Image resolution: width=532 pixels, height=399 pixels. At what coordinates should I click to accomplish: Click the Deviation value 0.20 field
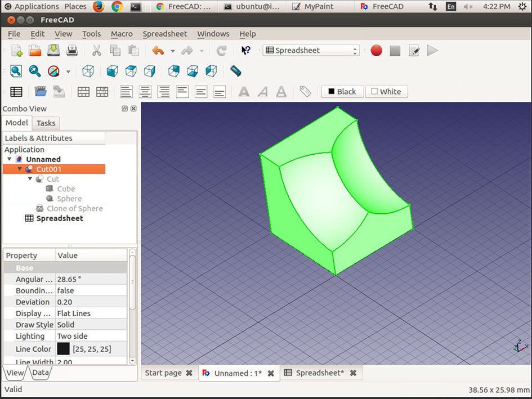(x=91, y=302)
